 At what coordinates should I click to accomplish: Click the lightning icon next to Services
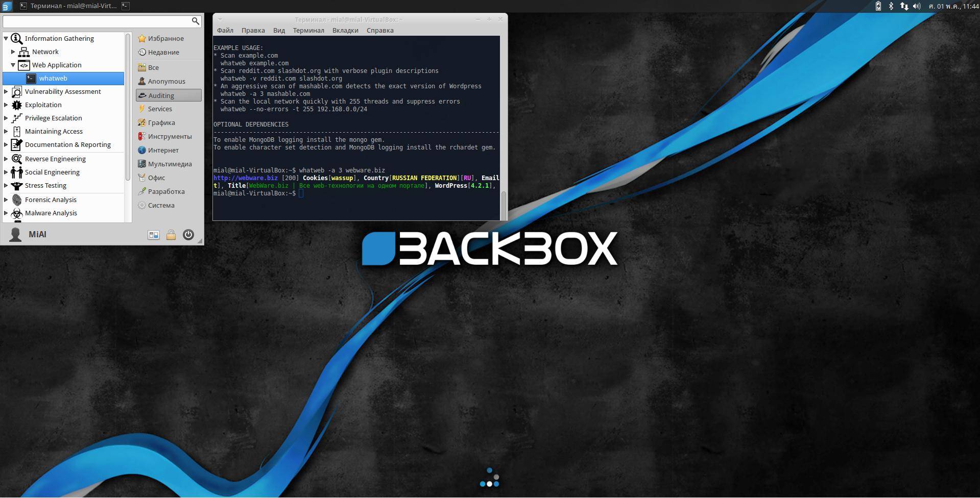pos(142,109)
